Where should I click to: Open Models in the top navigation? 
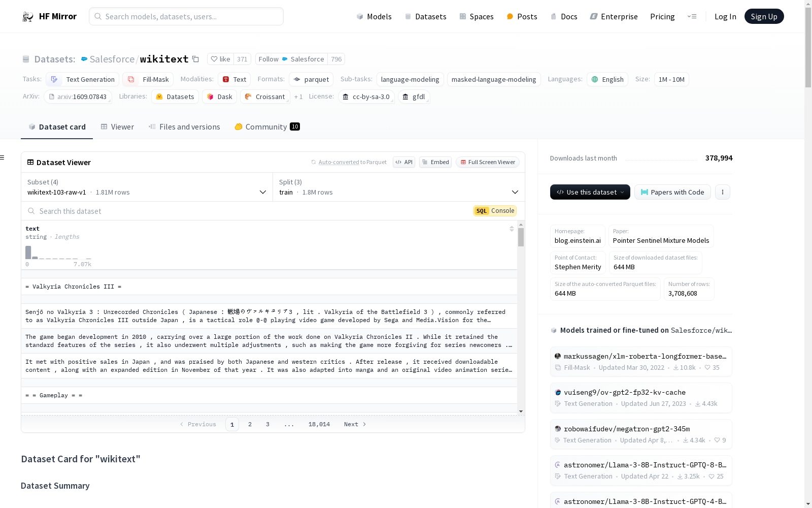click(374, 17)
